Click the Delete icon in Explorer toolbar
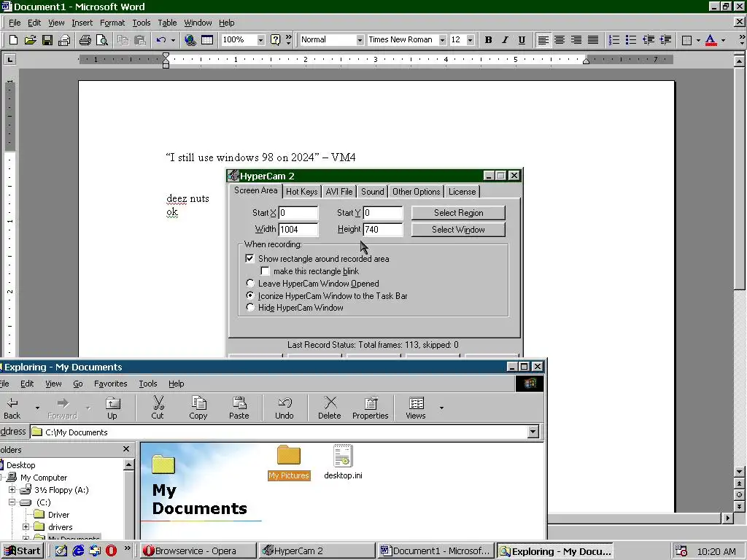Image resolution: width=747 pixels, height=560 pixels. [330, 408]
